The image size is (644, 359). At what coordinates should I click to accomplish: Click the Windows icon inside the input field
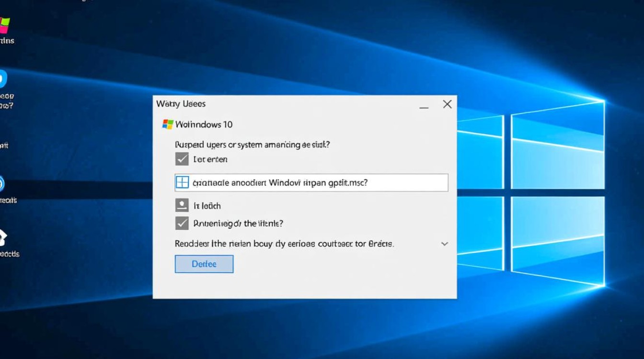(x=183, y=182)
